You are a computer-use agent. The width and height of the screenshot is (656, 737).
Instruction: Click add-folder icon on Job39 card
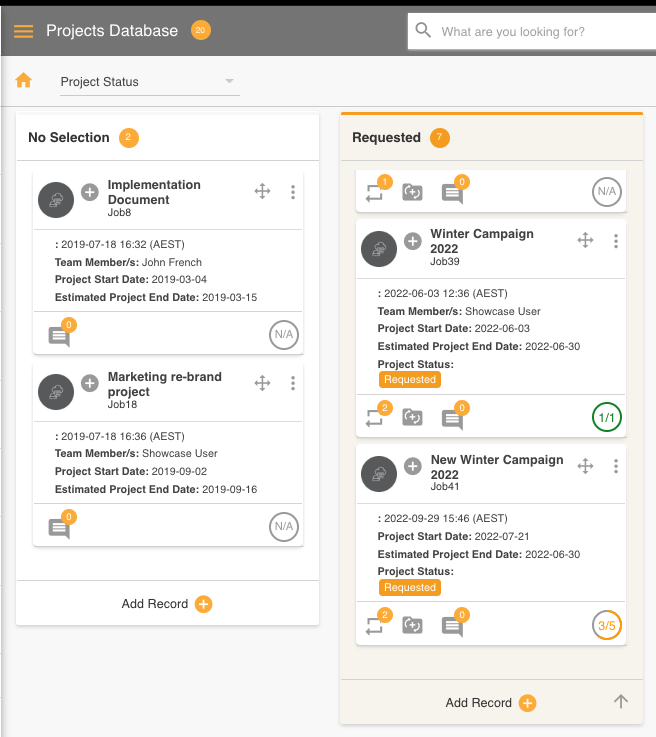click(412, 417)
